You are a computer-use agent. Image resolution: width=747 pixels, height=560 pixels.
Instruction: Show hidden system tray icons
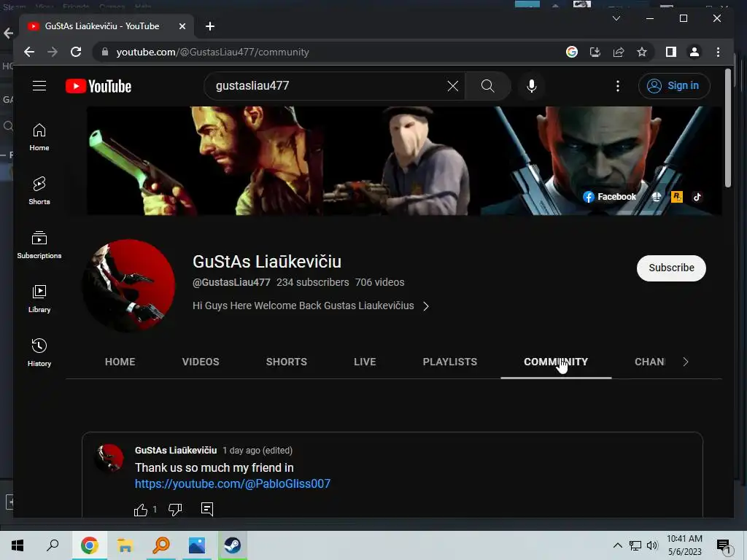[x=617, y=545]
